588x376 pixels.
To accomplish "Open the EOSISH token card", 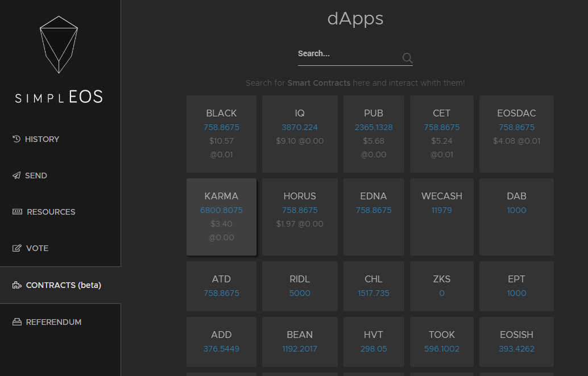I will tap(516, 341).
